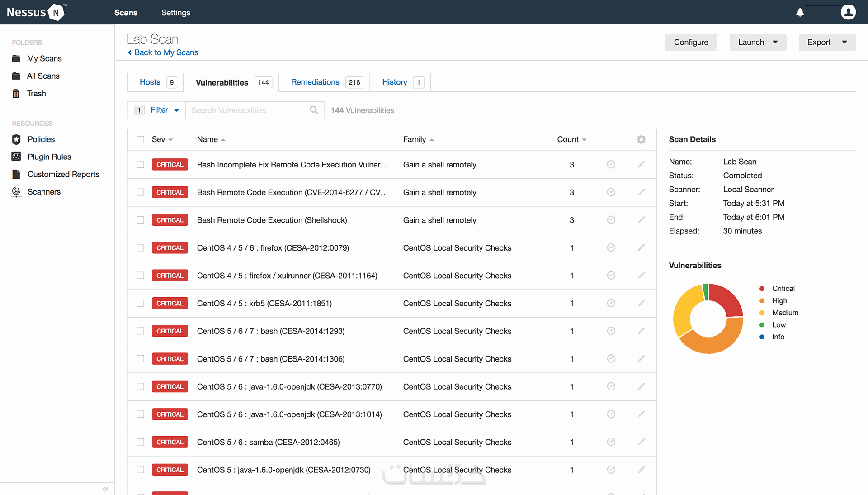Click the table column settings gear
Screen dimensions: 868x495
tap(641, 139)
